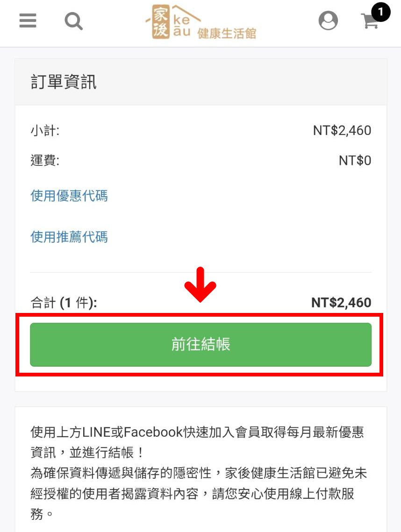Click the subtotal amount NT$2,460
401x532 pixels.
(342, 131)
